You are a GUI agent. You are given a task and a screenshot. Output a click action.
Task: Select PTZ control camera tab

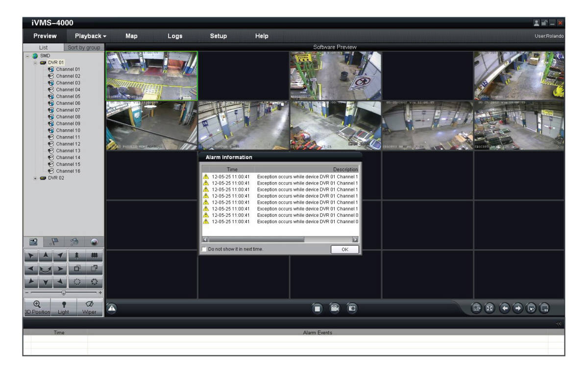[33, 242]
